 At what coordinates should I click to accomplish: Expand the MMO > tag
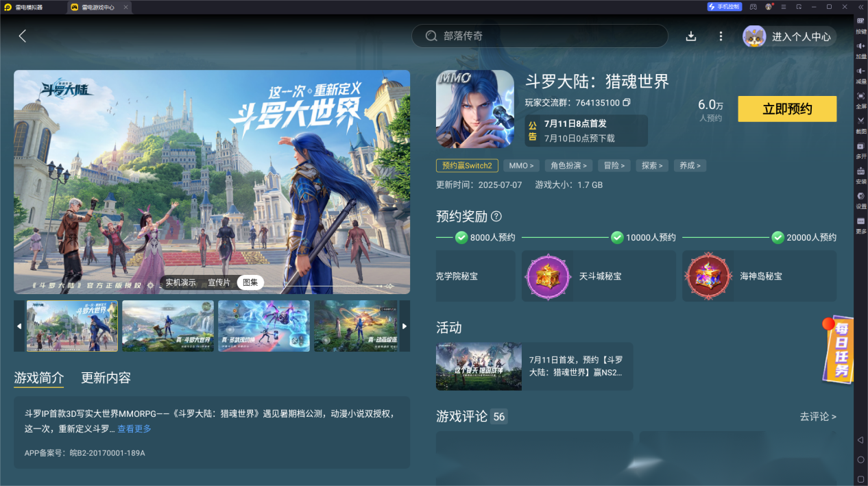click(521, 165)
